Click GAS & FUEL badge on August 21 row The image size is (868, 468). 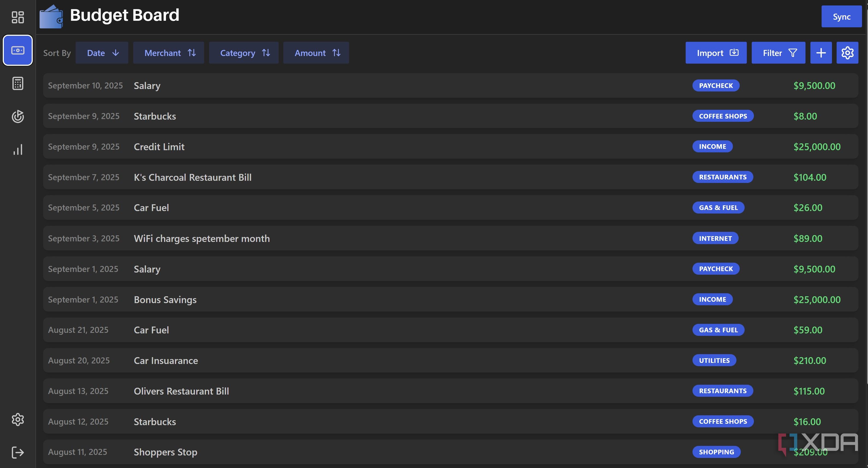[x=718, y=330]
